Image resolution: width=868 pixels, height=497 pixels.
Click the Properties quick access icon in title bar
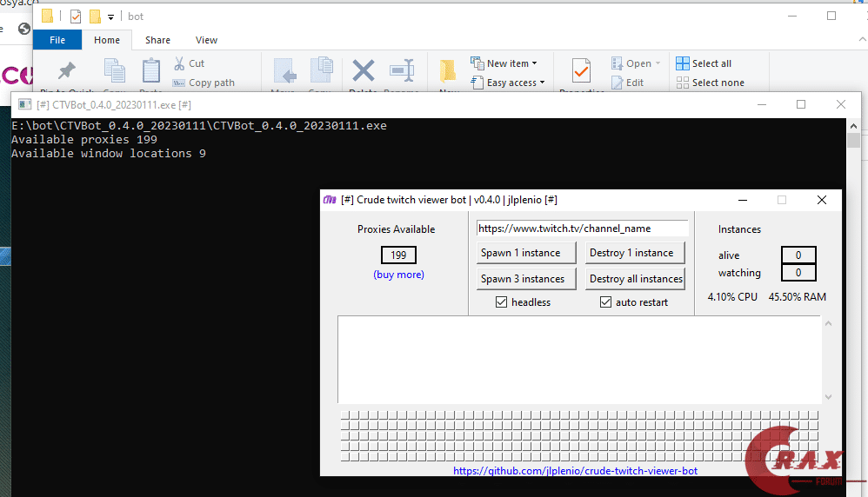pos(76,17)
